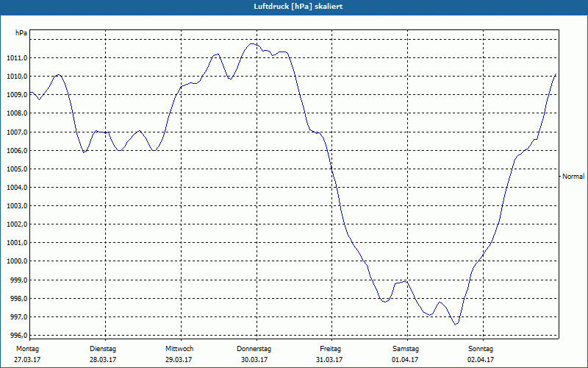
Task: Select the 1000,0 axis value
Action: coord(17,261)
